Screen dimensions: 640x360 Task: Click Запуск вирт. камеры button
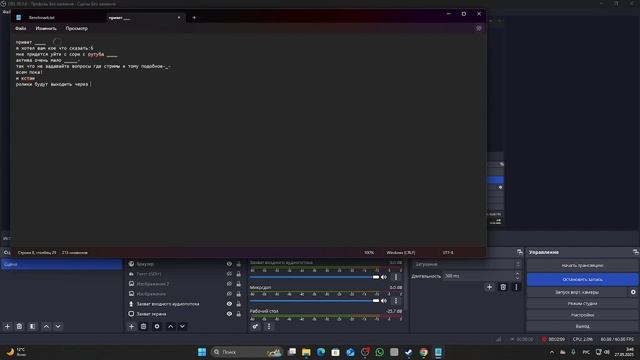coord(577,292)
